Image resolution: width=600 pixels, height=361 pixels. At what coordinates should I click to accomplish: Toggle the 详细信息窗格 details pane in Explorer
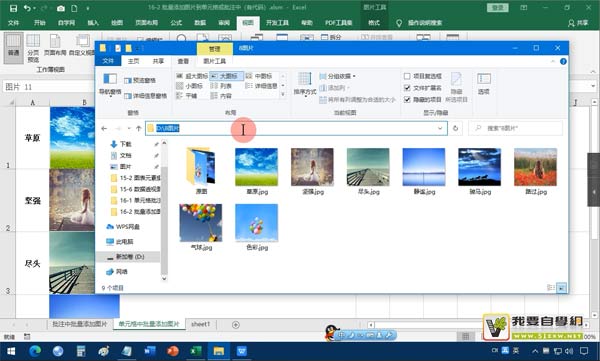(x=145, y=96)
